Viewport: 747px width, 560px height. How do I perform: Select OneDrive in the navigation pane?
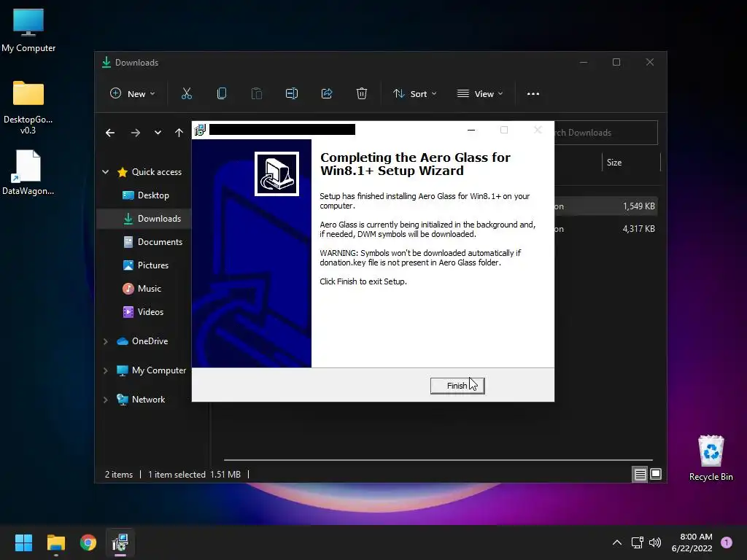click(x=142, y=341)
